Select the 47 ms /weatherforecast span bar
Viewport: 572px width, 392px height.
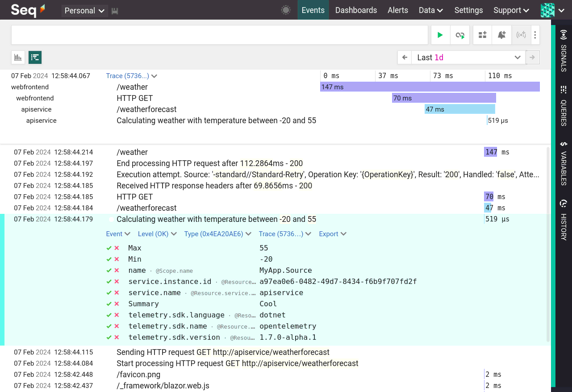point(460,109)
